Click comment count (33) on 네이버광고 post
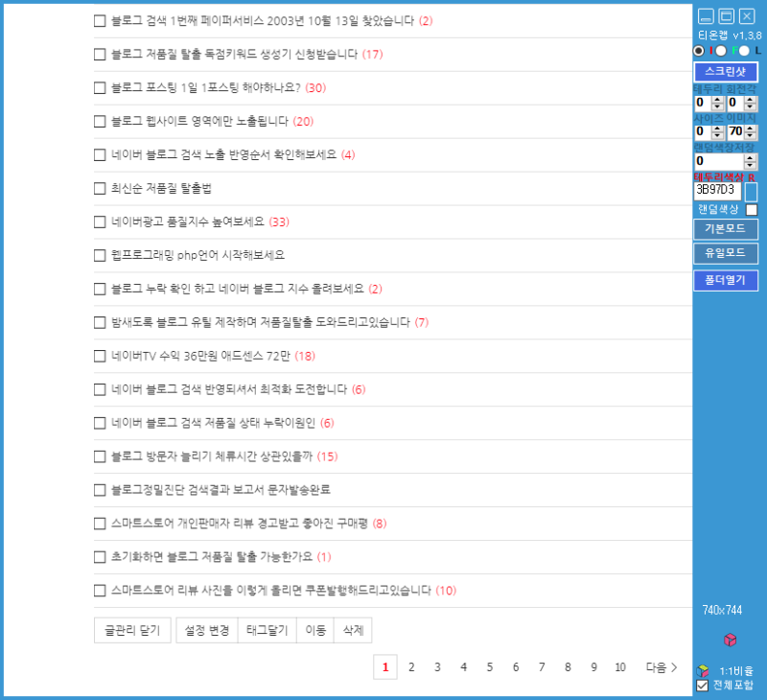 tap(279, 222)
